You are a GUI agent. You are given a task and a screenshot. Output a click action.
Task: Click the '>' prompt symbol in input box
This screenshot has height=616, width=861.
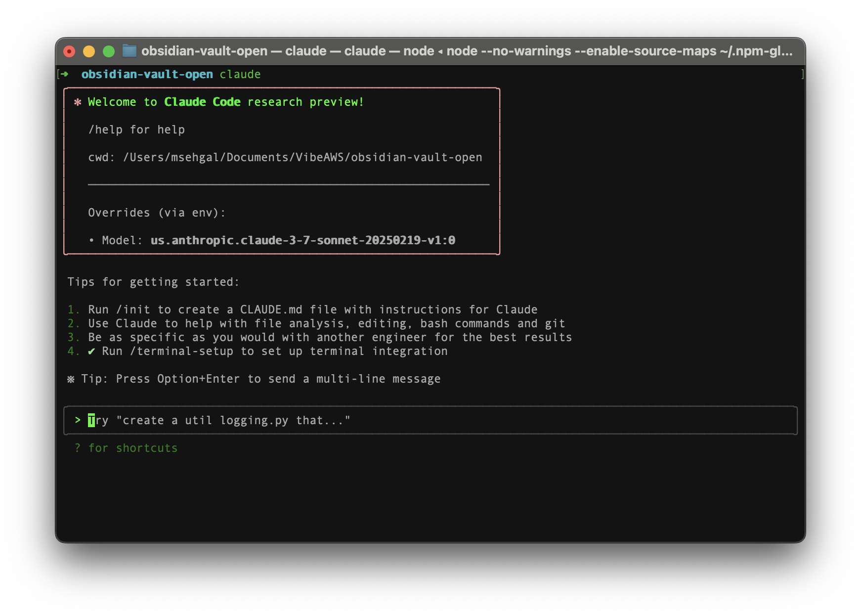point(78,420)
